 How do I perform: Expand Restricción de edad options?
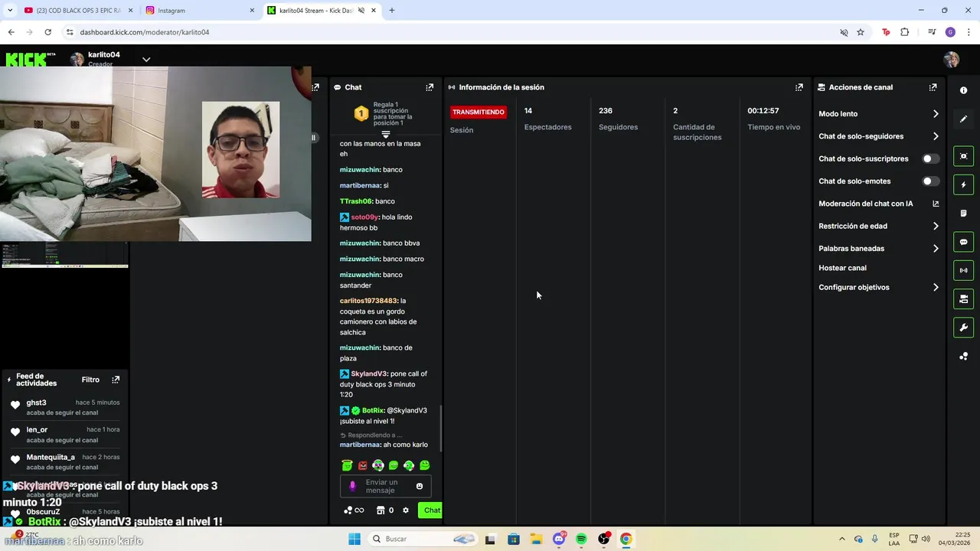pyautogui.click(x=936, y=227)
